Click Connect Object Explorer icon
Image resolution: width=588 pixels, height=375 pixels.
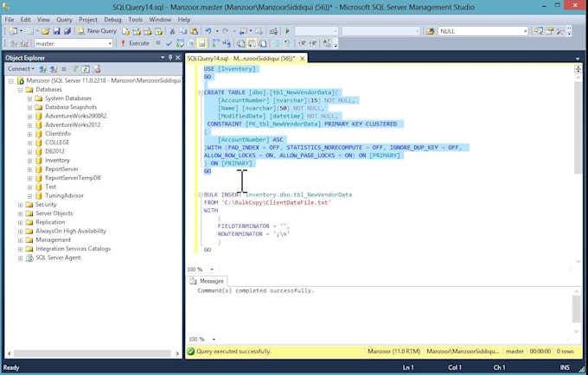[42, 69]
